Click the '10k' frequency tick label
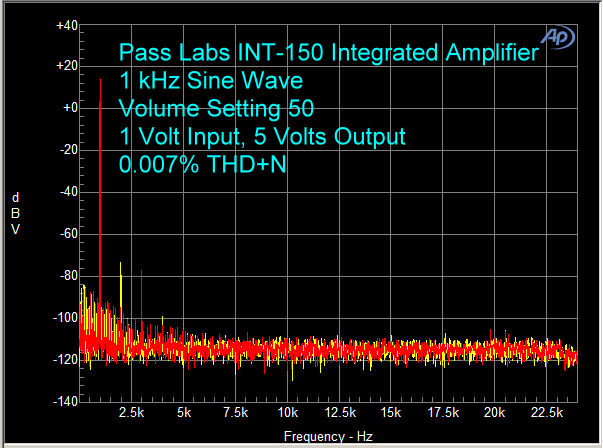The width and height of the screenshot is (603, 448). 288,413
